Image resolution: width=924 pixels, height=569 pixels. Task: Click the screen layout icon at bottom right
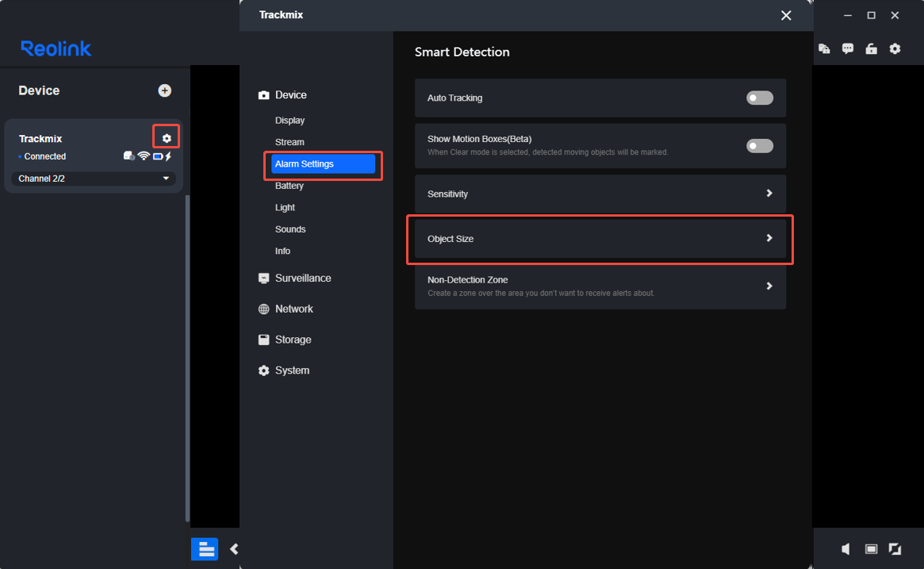(871, 549)
